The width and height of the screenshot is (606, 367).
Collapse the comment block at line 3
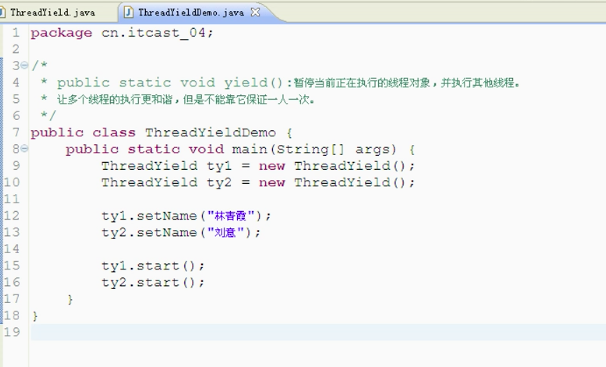coord(24,65)
